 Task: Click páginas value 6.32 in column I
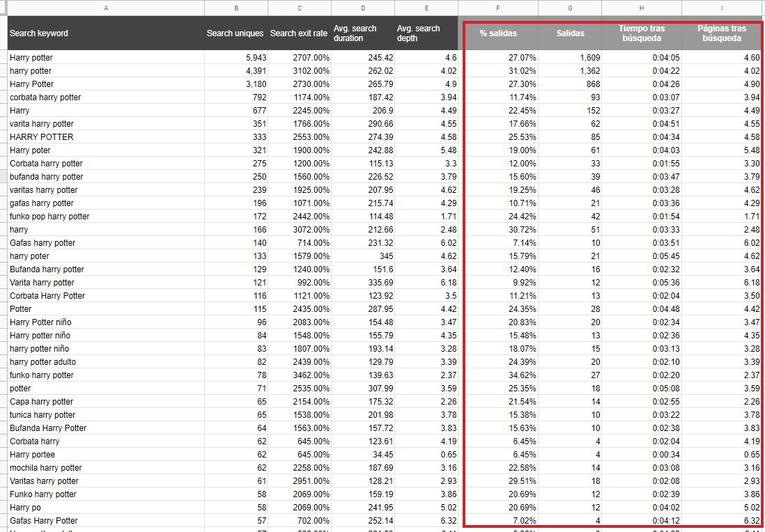722,520
